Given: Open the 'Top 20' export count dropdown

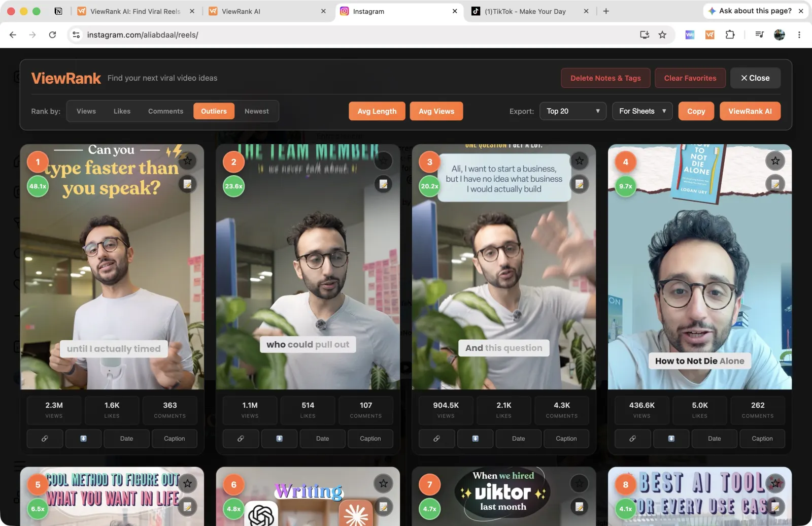Looking at the screenshot, I should tap(573, 111).
